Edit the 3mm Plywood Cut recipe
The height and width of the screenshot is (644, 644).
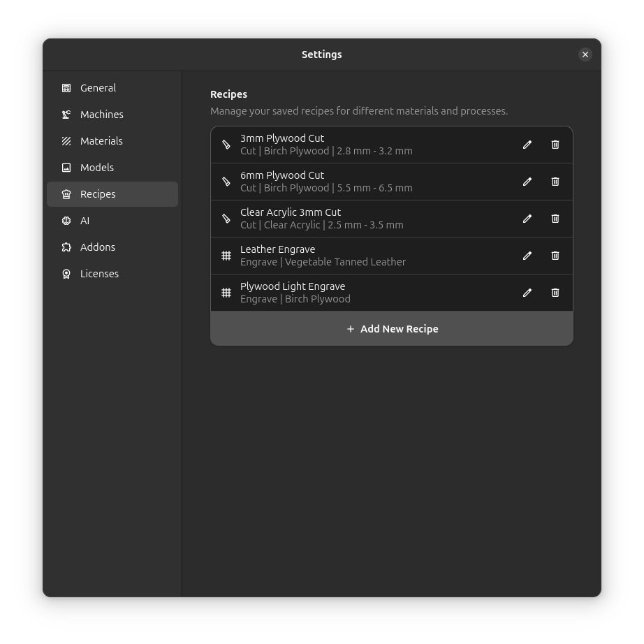[x=527, y=145]
